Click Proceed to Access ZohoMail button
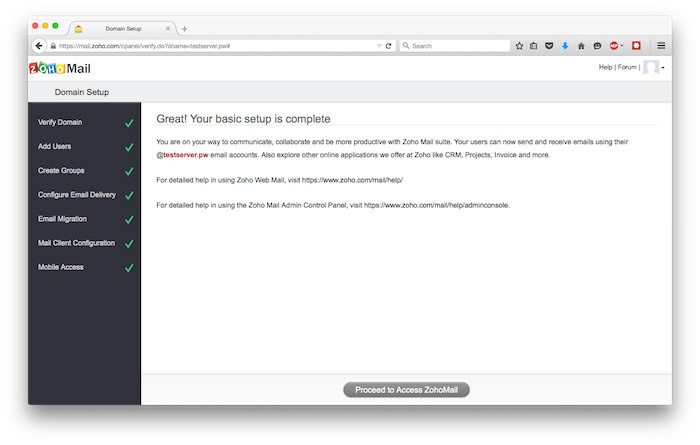This screenshot has height=445, width=700. coord(406,390)
